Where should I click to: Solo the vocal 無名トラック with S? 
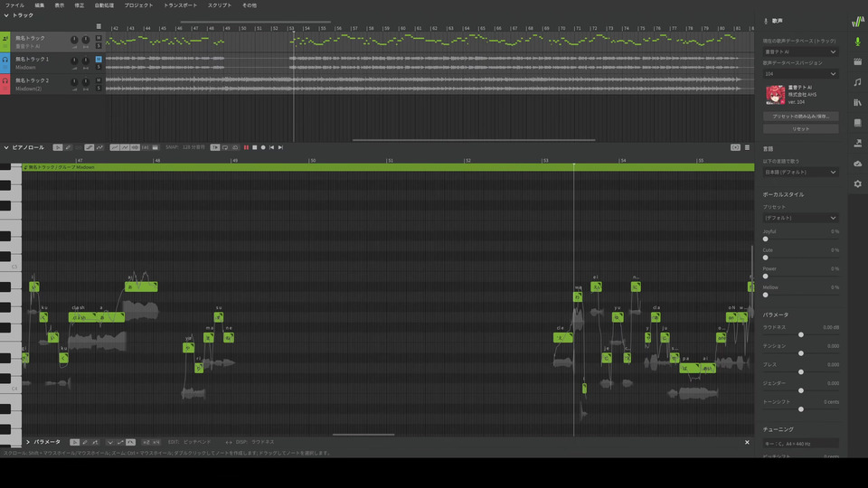tap(99, 46)
